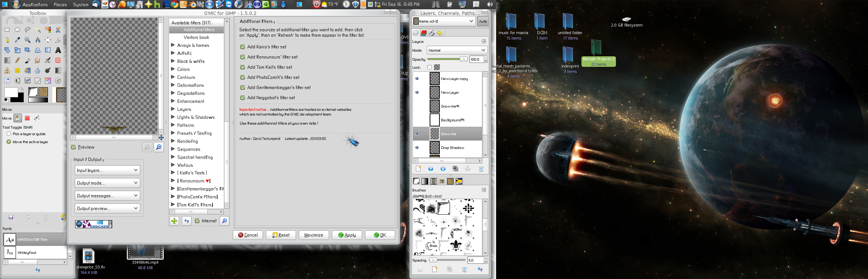Choose the Measure compass tool

[x=38, y=40]
